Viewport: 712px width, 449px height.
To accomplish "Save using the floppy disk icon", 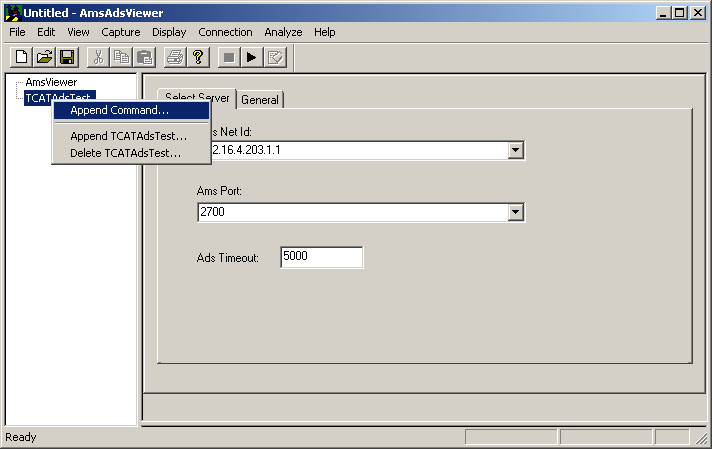I will point(67,58).
